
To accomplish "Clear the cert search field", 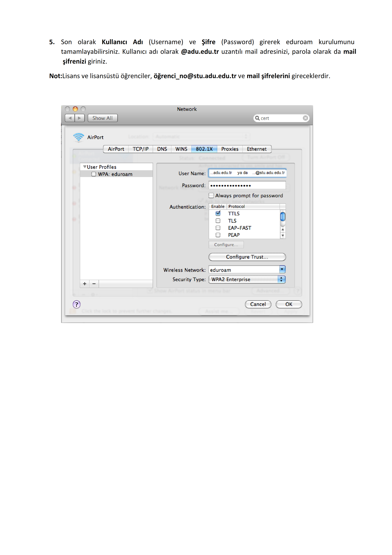I will (x=305, y=118).
